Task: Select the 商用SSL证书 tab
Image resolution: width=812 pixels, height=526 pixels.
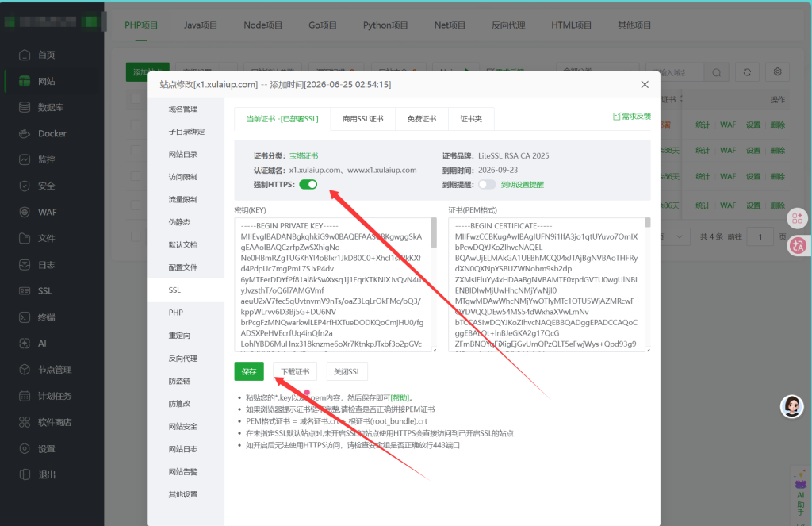Action: coord(363,119)
